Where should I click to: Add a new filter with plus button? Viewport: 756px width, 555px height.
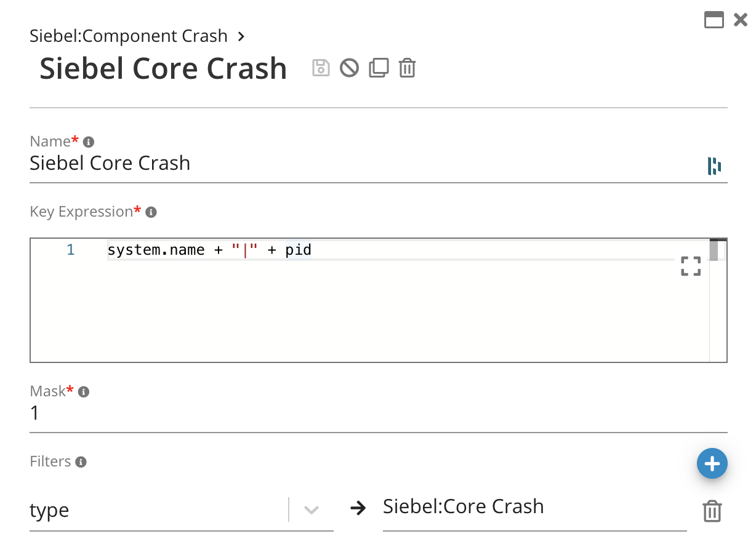point(712,463)
